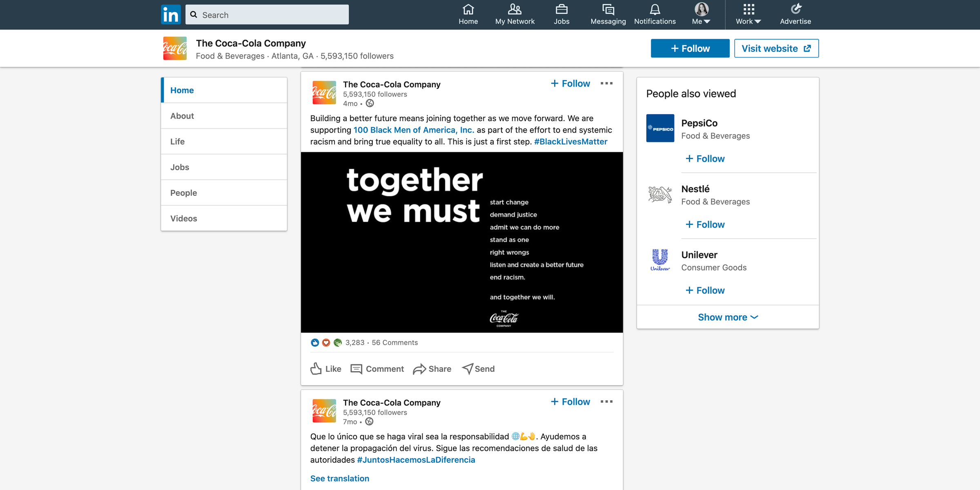This screenshot has width=980, height=490.
Task: View the 3,283 reactions count
Action: (x=355, y=343)
